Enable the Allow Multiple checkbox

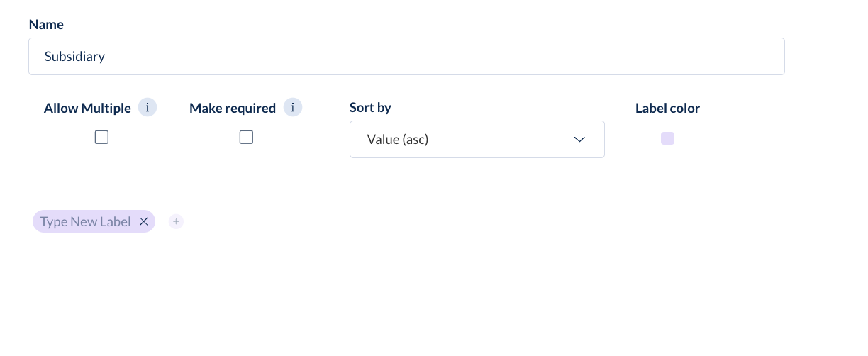pos(101,138)
